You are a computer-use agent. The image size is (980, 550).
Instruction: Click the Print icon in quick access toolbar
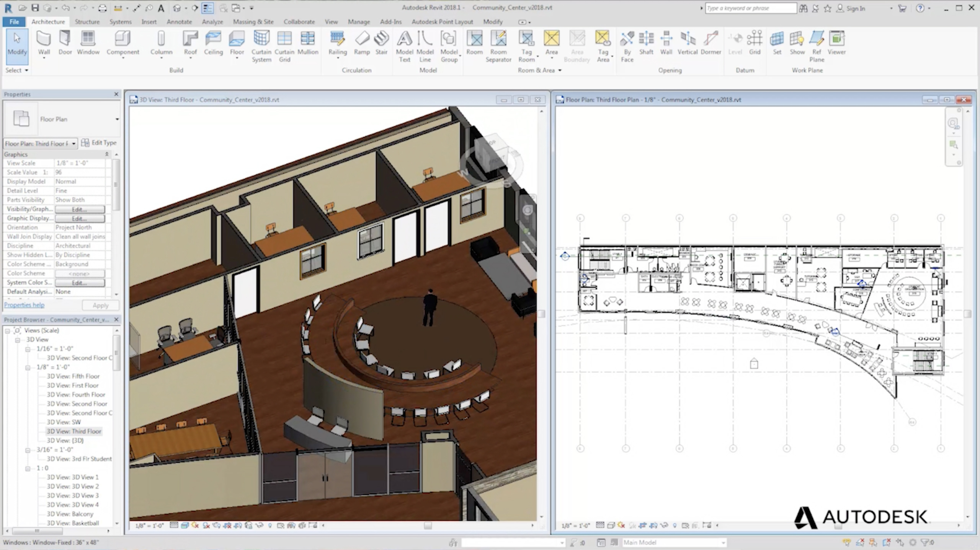(102, 8)
